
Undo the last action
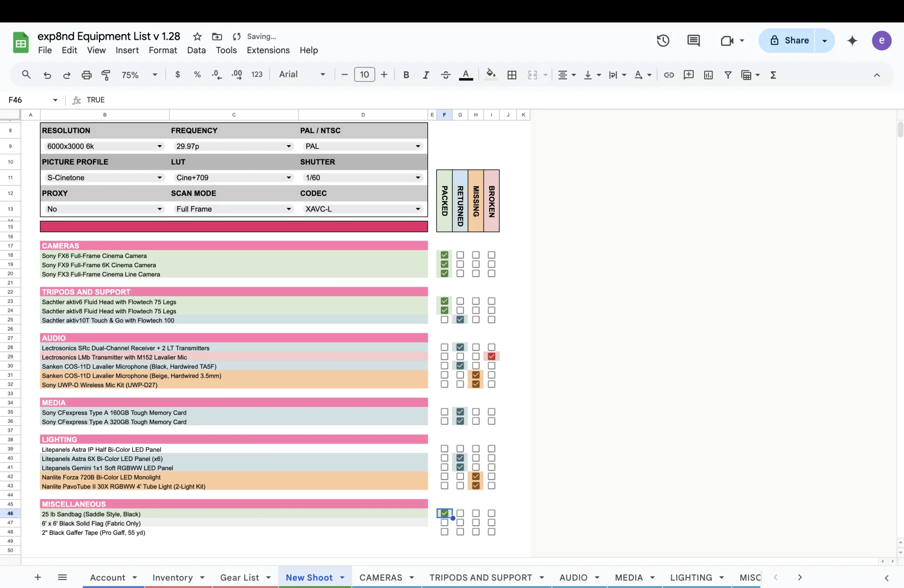[x=47, y=75]
